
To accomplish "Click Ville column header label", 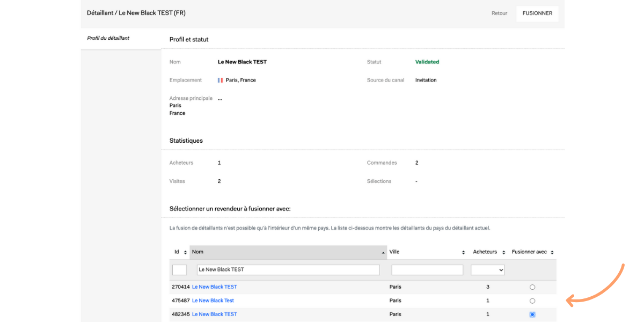I will (x=394, y=252).
